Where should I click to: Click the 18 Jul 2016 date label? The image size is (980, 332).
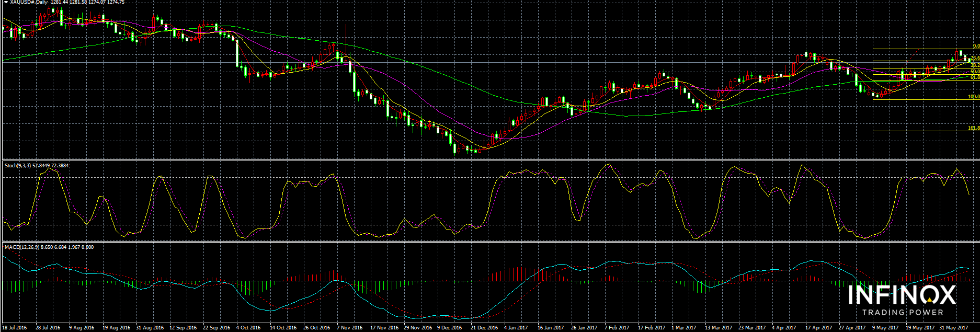[15, 328]
